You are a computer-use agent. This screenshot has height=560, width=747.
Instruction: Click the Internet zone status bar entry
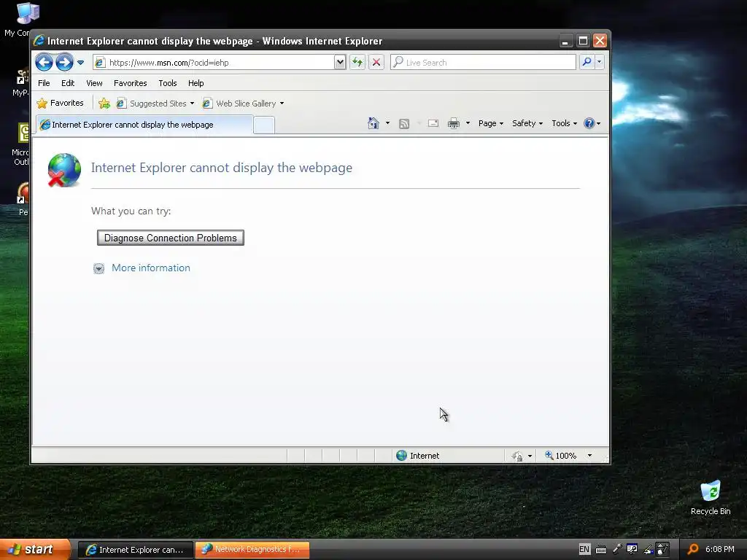coord(418,456)
